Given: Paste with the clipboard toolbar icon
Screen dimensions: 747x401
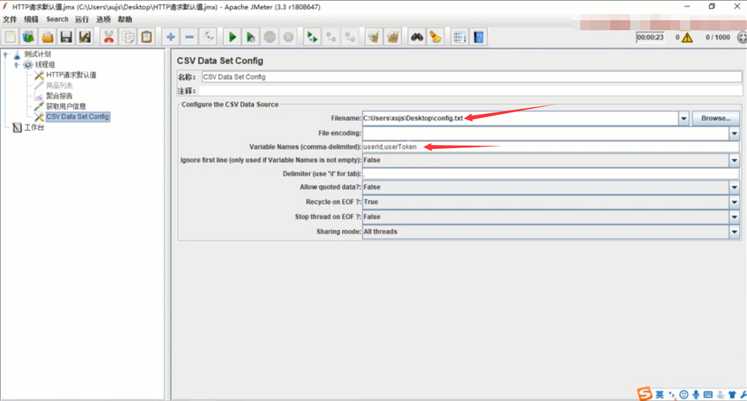Looking at the screenshot, I should (x=147, y=37).
